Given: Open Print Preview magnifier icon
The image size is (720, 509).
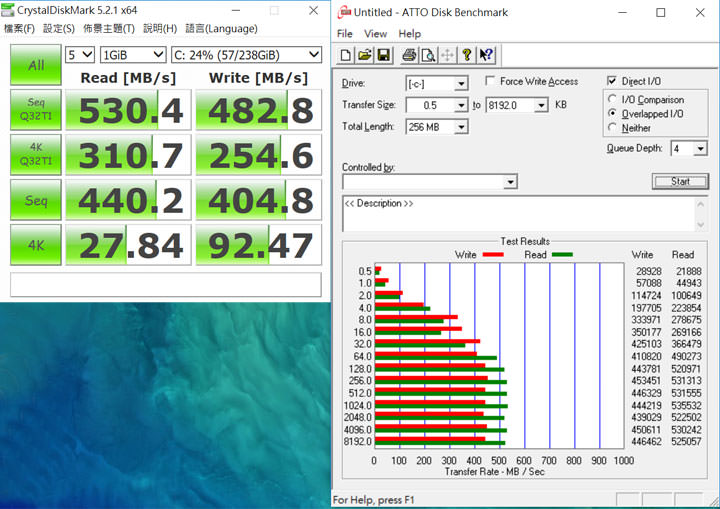Looking at the screenshot, I should [x=428, y=55].
